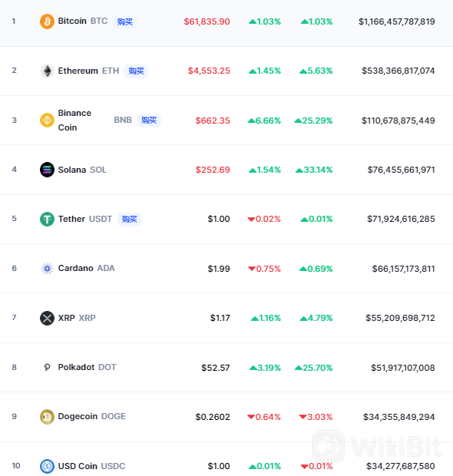The width and height of the screenshot is (453, 476).
Task: Click the XRP black logo icon
Action: pyautogui.click(x=47, y=318)
